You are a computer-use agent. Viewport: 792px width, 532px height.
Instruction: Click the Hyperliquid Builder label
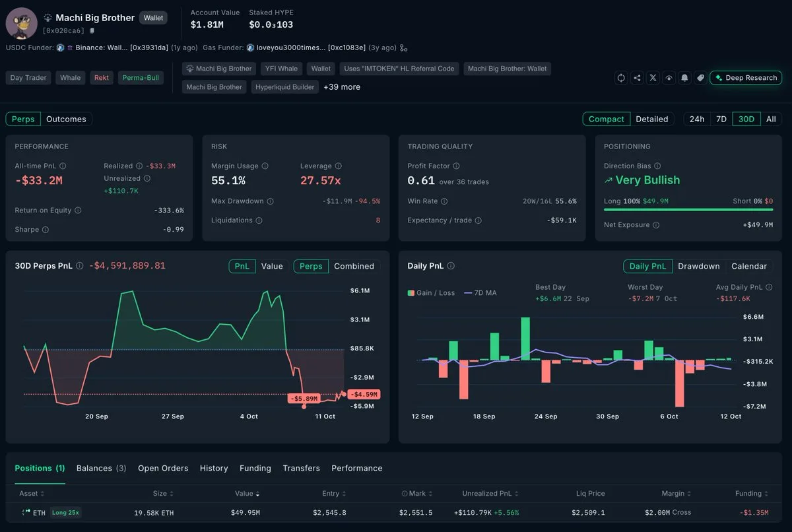pos(285,87)
